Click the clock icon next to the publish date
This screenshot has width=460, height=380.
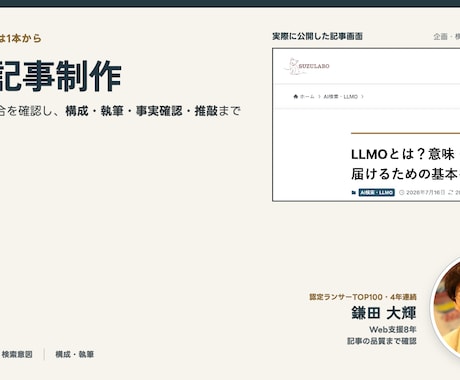pos(402,193)
